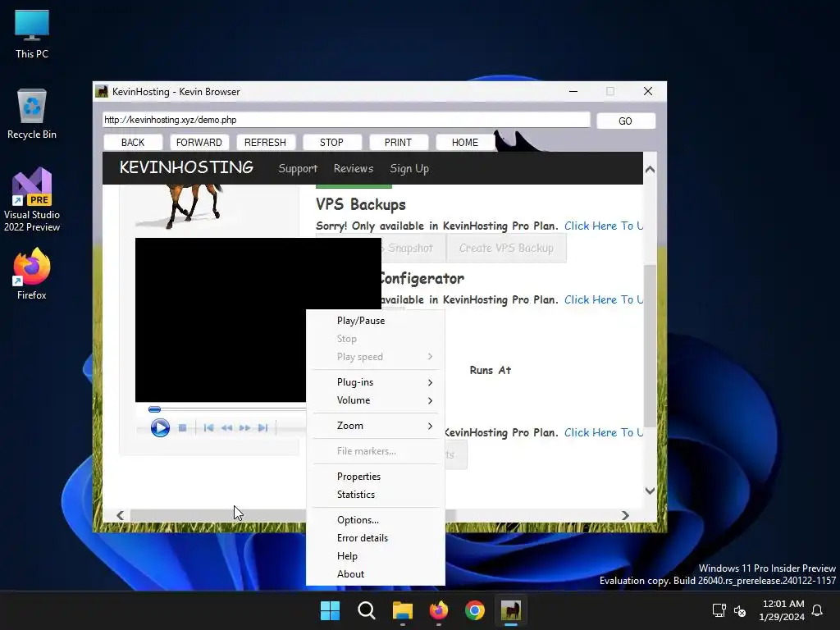Open File Explorer from taskbar
840x630 pixels.
click(x=403, y=610)
